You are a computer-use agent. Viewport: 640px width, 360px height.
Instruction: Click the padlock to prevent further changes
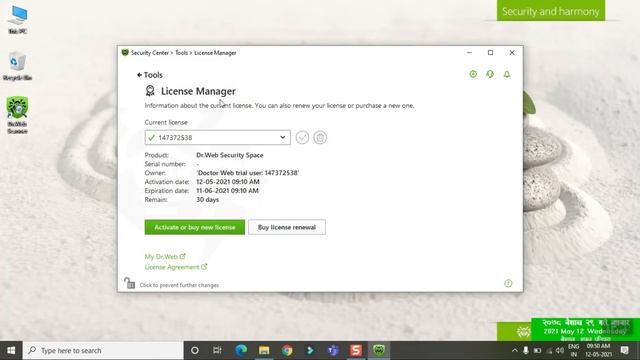(130, 283)
